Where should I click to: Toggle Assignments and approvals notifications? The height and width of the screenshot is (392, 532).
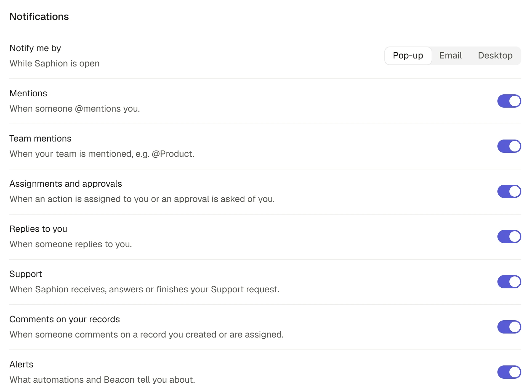[509, 191]
